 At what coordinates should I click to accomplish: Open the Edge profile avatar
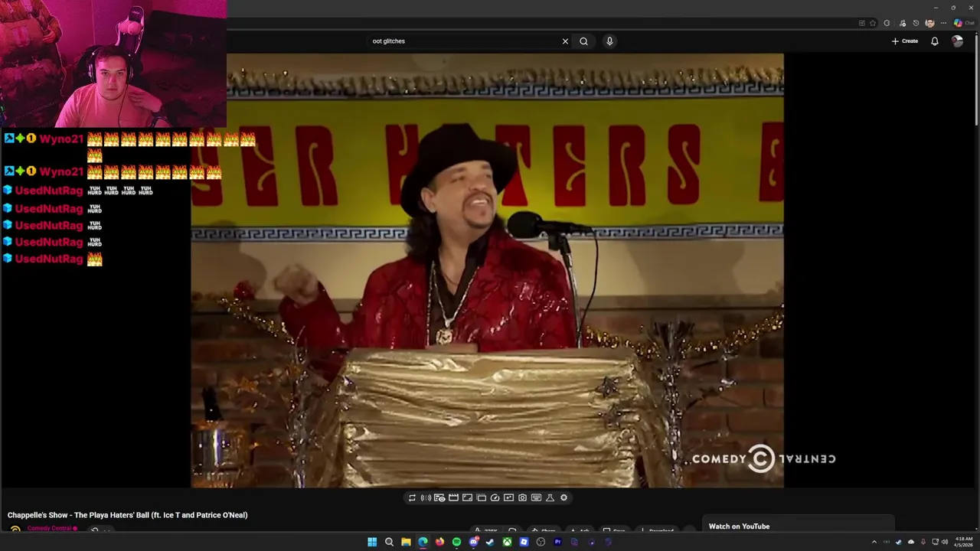(x=929, y=23)
